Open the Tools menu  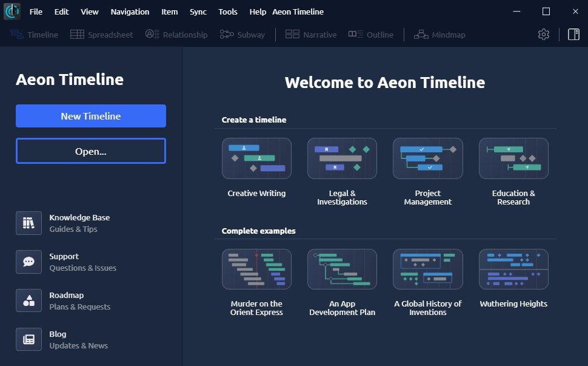[x=228, y=12]
